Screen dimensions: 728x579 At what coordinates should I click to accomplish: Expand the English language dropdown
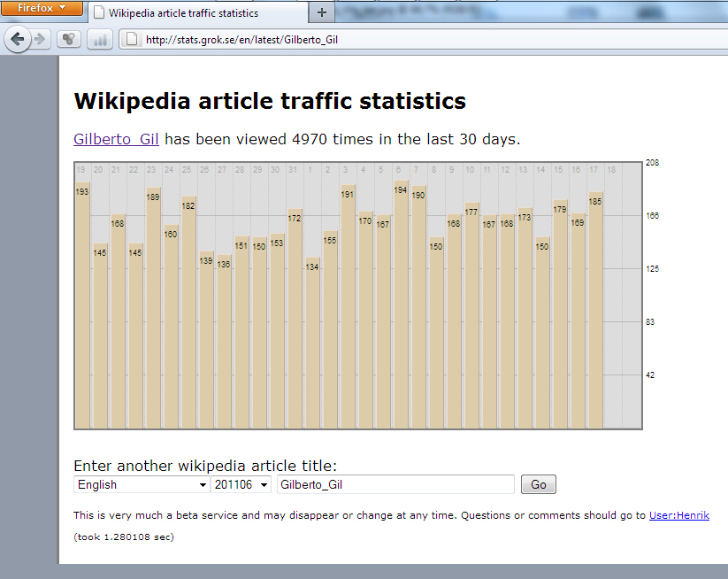(142, 484)
